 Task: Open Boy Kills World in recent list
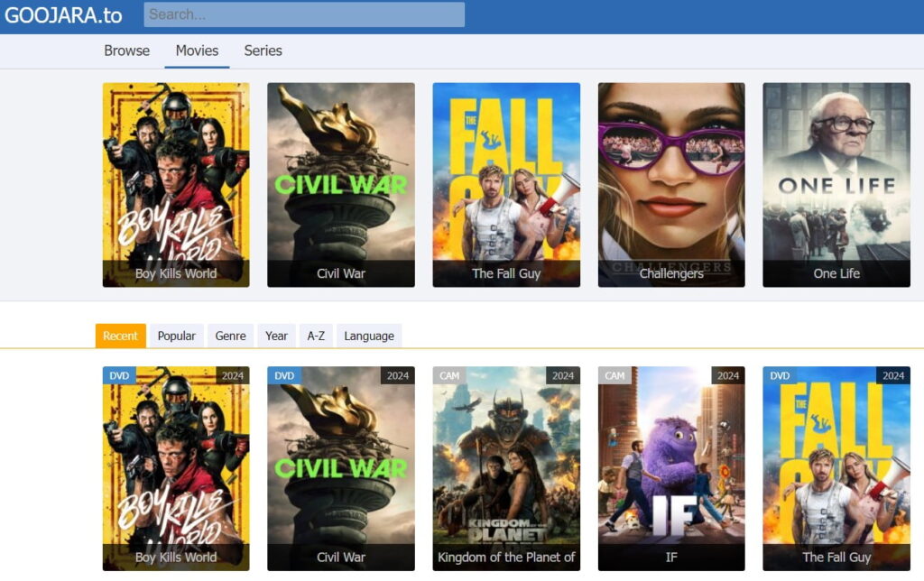pos(176,468)
